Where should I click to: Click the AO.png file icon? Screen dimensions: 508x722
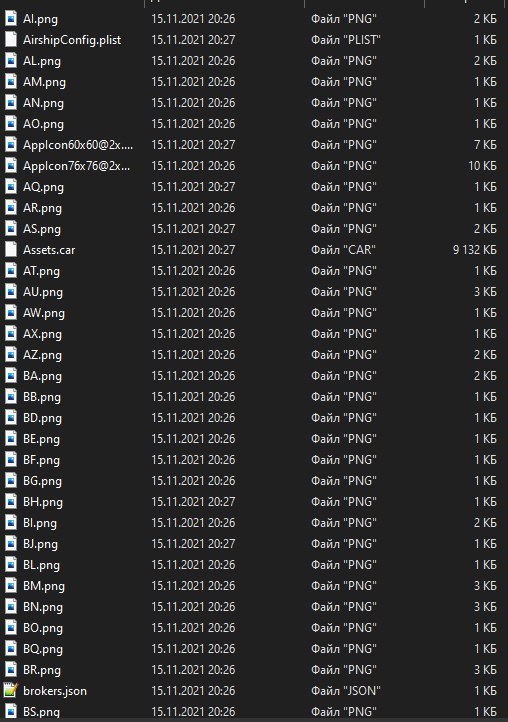point(11,124)
